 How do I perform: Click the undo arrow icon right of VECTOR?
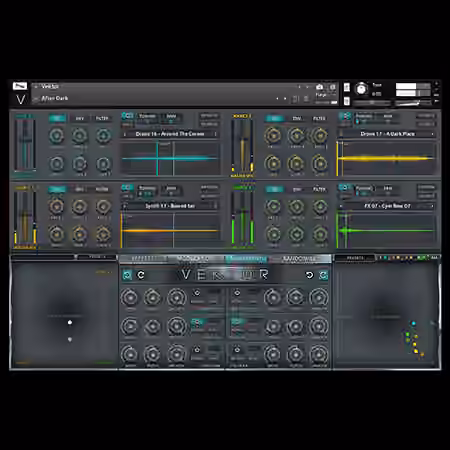309,275
